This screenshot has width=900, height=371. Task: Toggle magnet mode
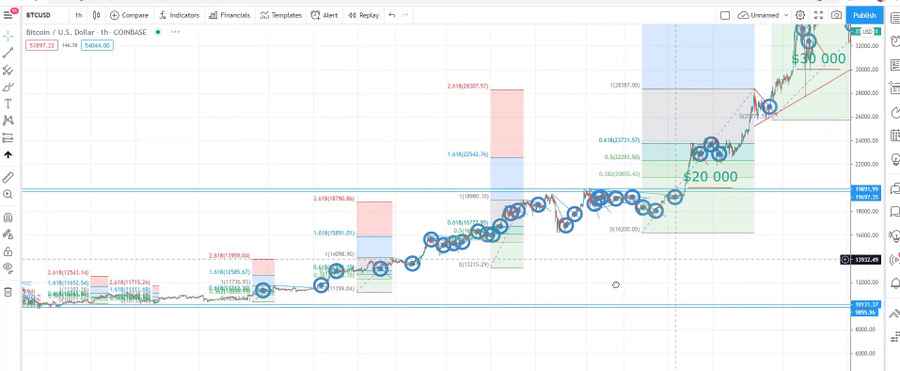[8, 218]
